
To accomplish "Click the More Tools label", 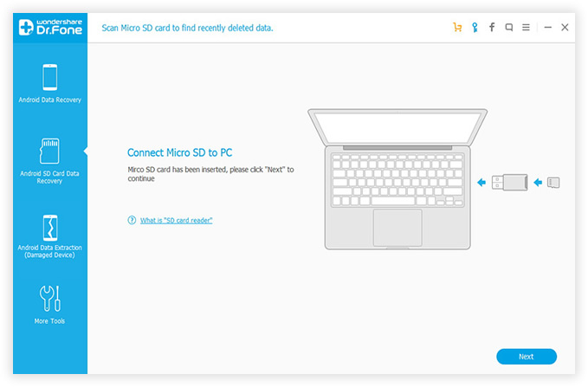I will (x=49, y=321).
